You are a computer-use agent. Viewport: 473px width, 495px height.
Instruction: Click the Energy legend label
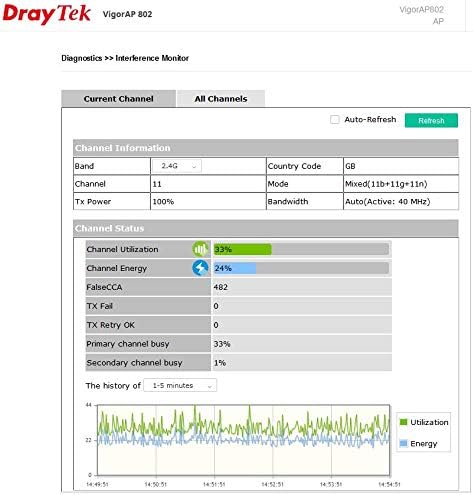coord(424,444)
